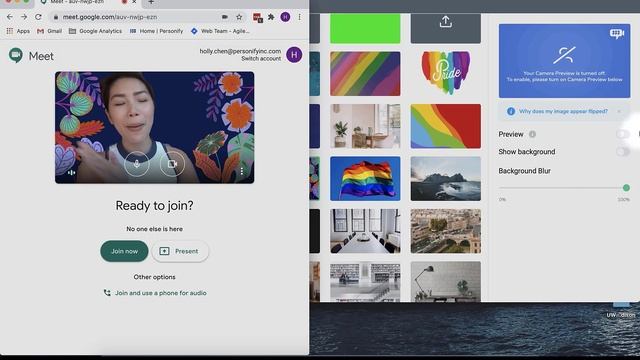Image resolution: width=640 pixels, height=360 pixels.
Task: Select the desk lamp background
Action: [445, 282]
